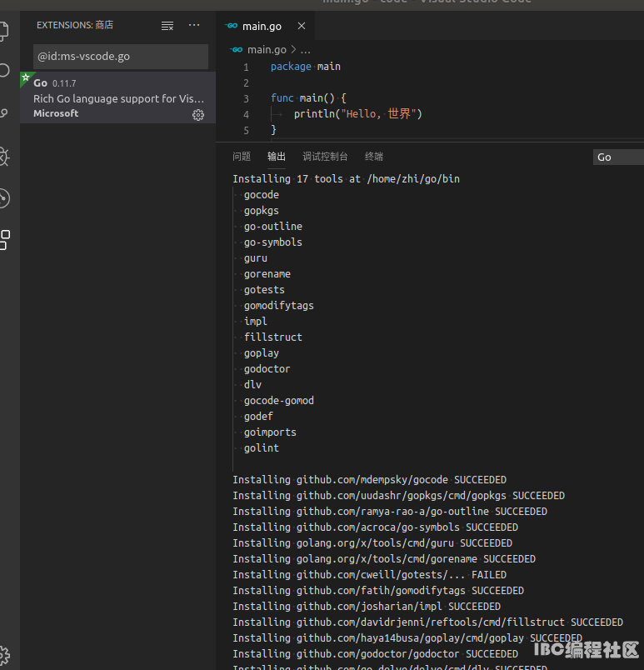This screenshot has height=670, width=644.
Task: Click cweill/gotests FAILED output line
Action: [x=369, y=575]
